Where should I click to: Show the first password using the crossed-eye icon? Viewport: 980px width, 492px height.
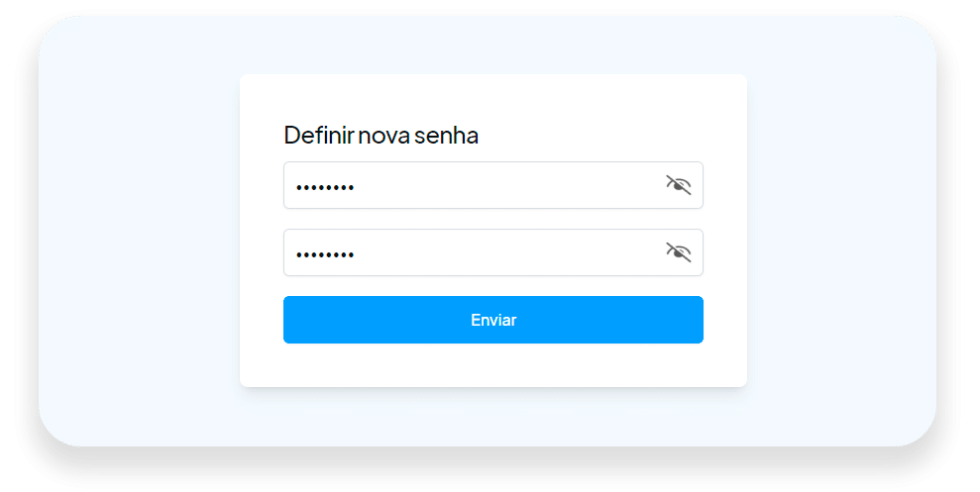678,185
